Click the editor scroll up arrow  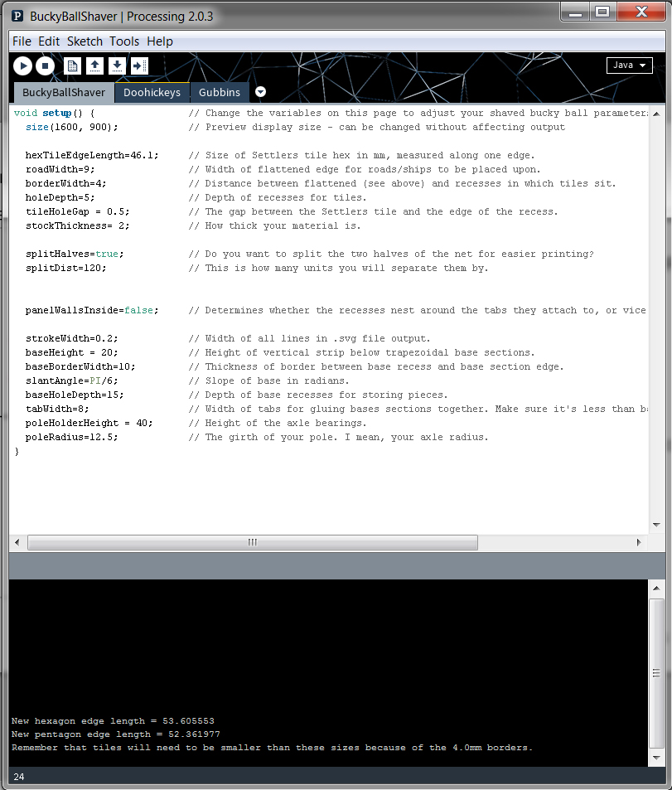(x=656, y=114)
